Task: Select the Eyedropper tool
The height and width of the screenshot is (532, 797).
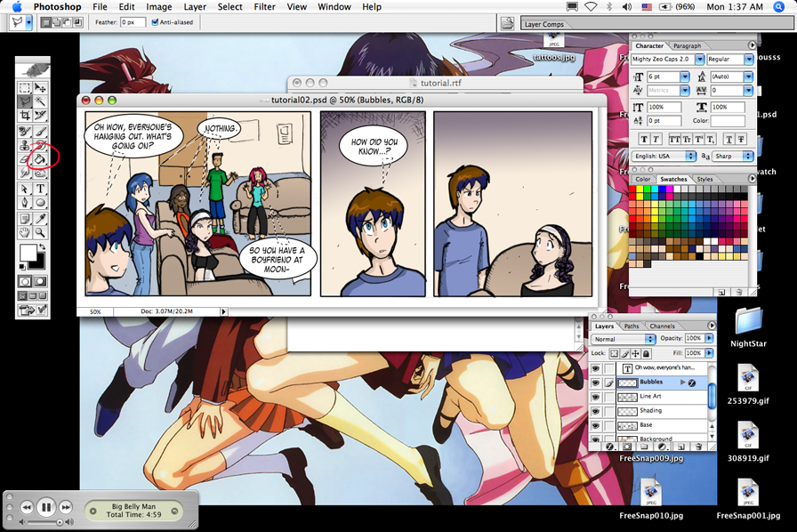Action: (x=40, y=219)
